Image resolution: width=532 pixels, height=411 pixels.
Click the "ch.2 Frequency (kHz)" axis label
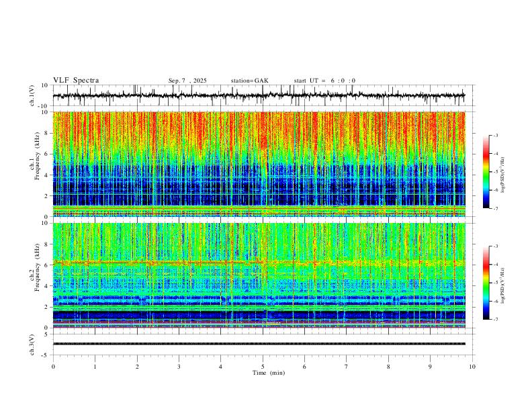35,267
